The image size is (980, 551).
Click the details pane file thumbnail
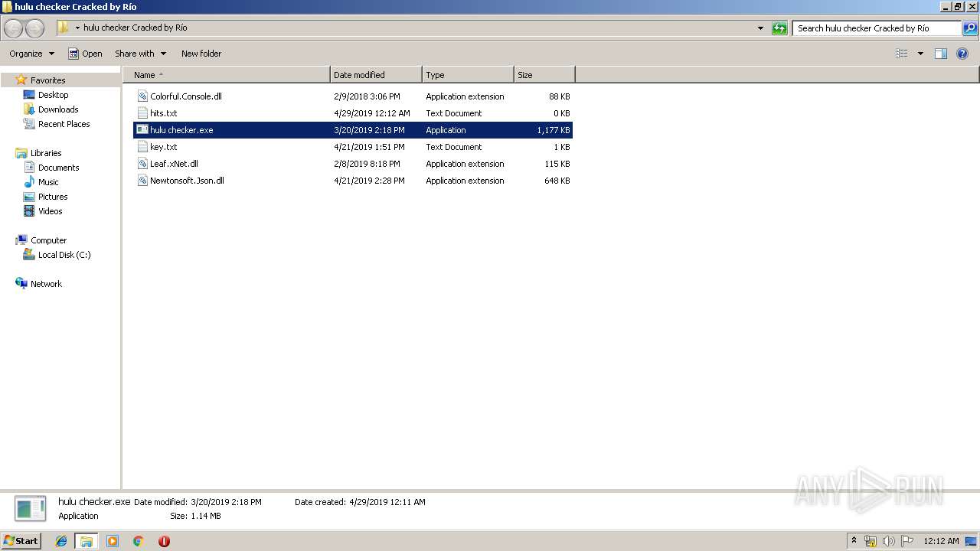point(31,509)
